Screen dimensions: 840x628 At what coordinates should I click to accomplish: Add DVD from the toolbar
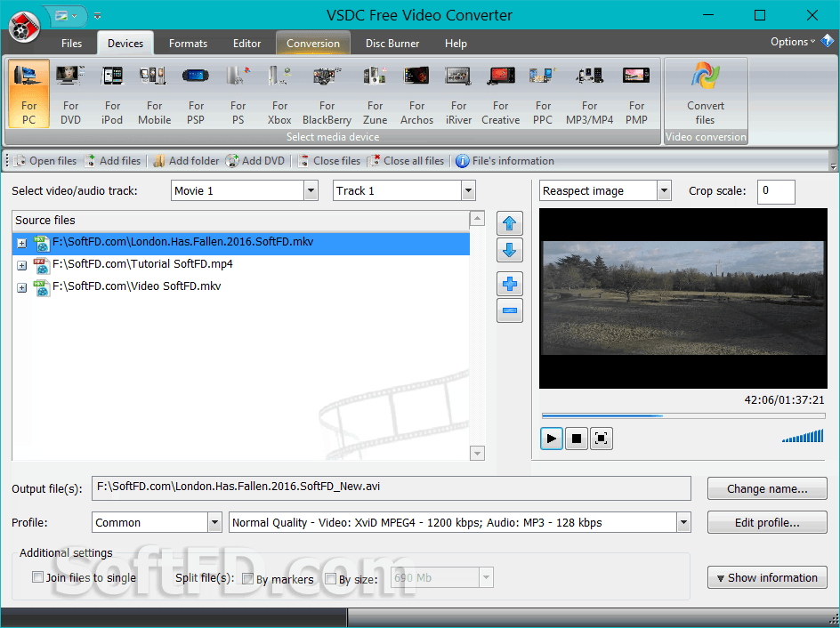pyautogui.click(x=255, y=161)
